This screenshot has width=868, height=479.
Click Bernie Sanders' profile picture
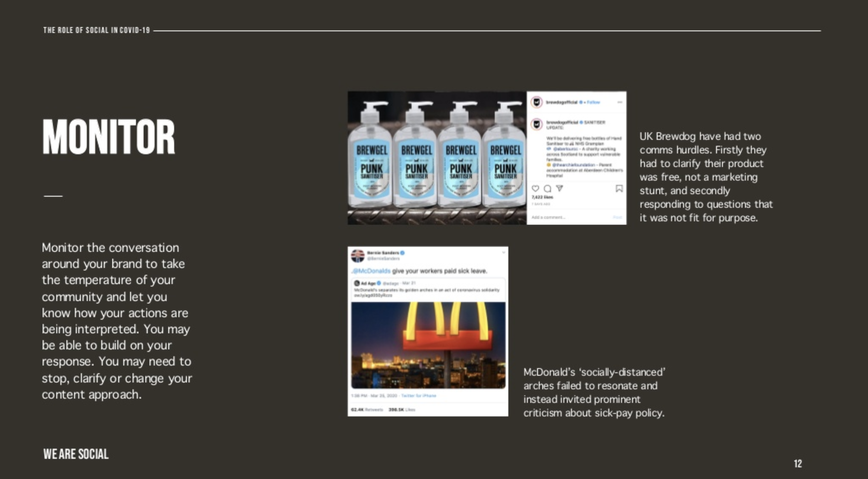(357, 255)
